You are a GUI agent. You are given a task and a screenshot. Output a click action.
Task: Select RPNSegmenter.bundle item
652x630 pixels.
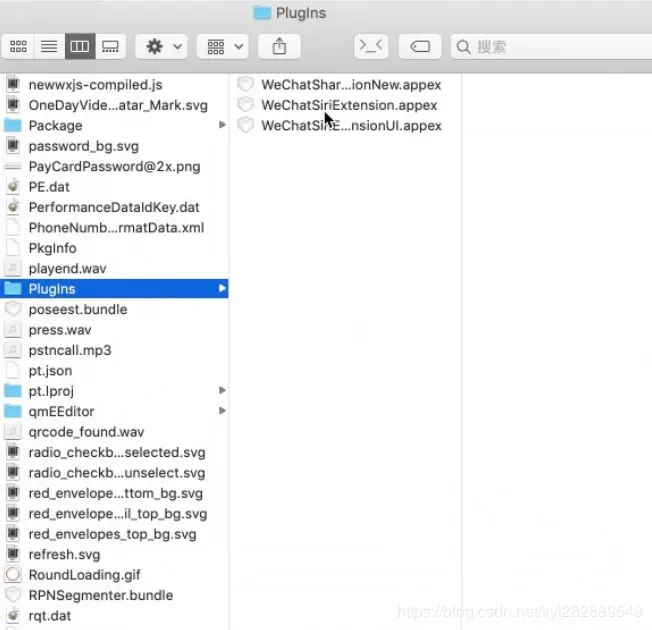click(114, 595)
